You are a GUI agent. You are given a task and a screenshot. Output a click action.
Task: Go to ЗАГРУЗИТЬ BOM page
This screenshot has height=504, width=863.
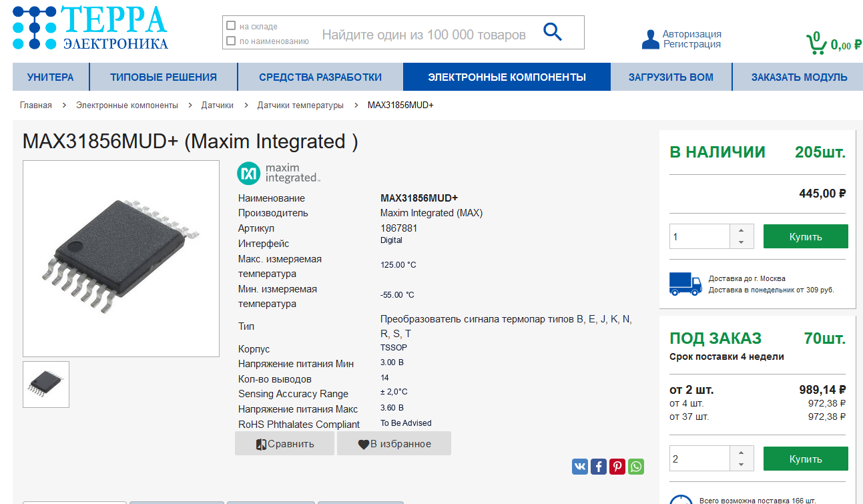pyautogui.click(x=671, y=77)
